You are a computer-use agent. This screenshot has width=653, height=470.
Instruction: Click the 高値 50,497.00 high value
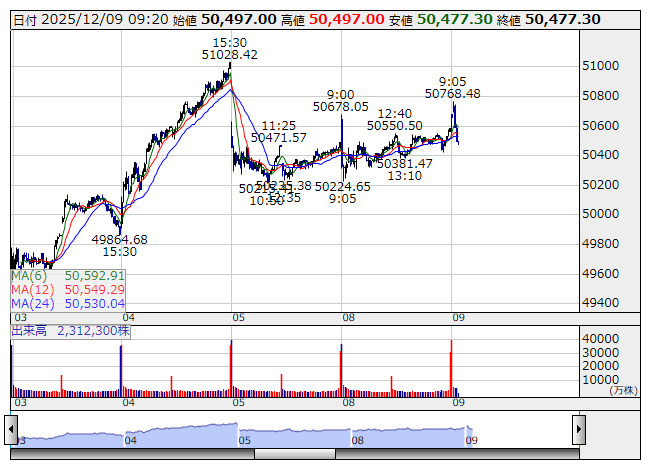point(332,19)
